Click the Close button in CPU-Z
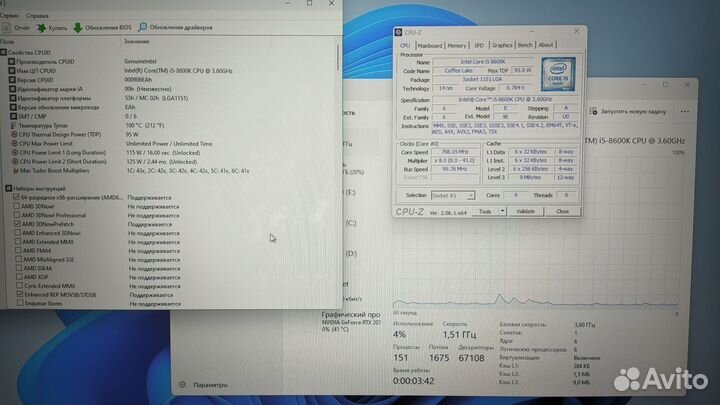 (x=562, y=211)
